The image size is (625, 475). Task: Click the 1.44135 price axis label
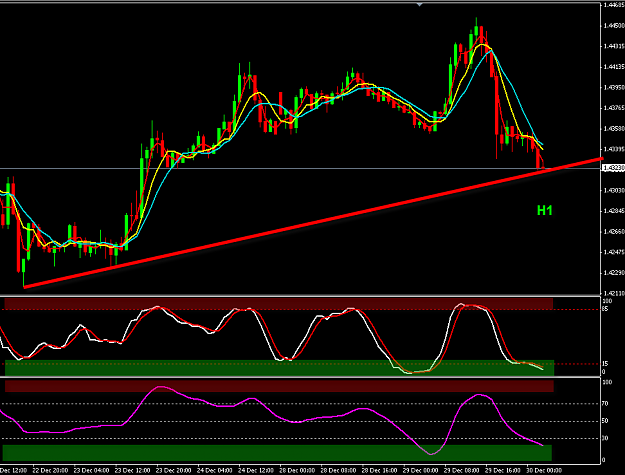tap(614, 67)
